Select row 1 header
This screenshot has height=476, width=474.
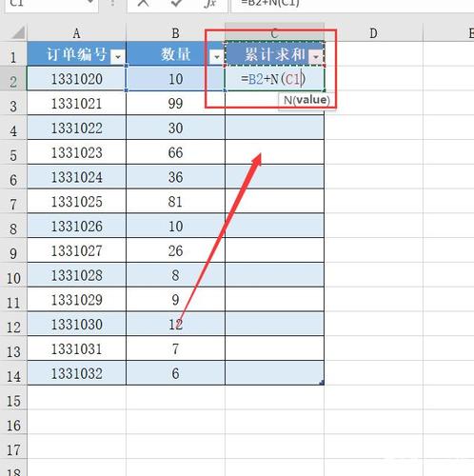(x=13, y=54)
